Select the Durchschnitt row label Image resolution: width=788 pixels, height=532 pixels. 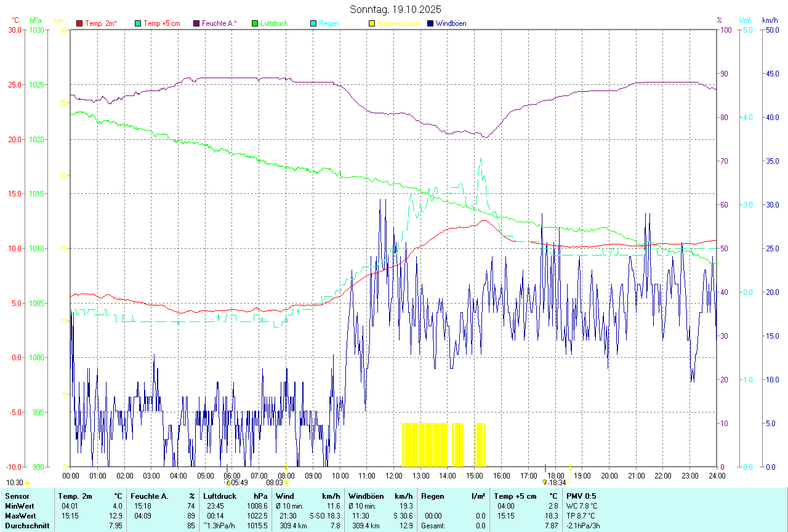pyautogui.click(x=26, y=526)
